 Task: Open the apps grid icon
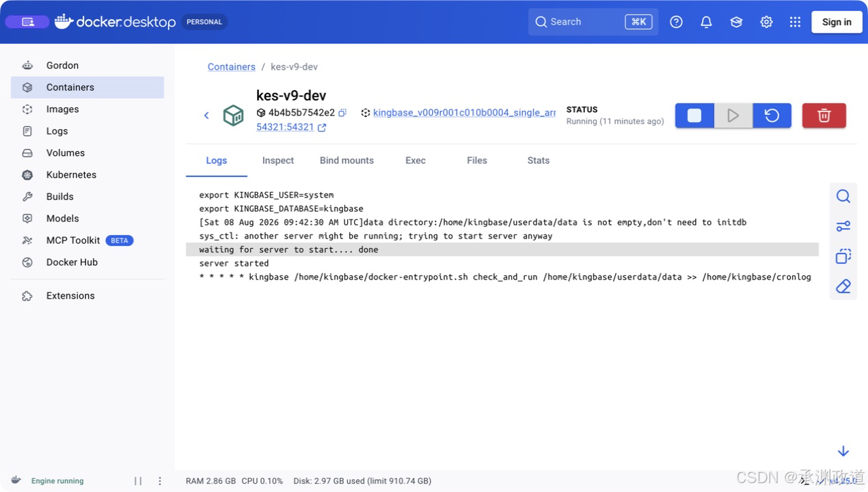(x=795, y=22)
